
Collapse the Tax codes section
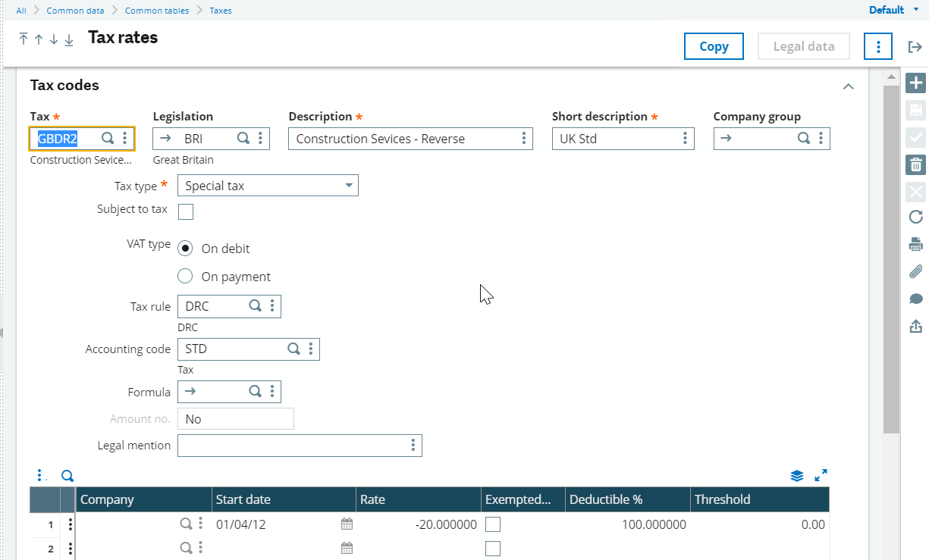pos(849,86)
